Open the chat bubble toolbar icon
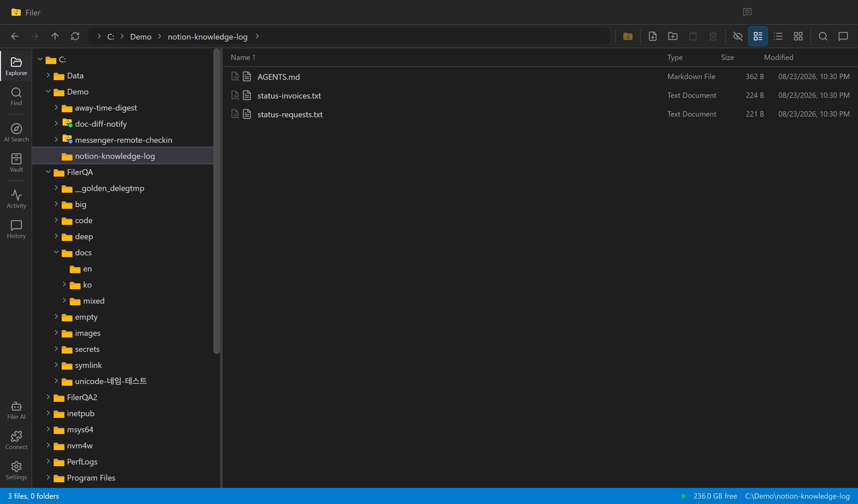Screen dimensions: 858x504 [843, 37]
